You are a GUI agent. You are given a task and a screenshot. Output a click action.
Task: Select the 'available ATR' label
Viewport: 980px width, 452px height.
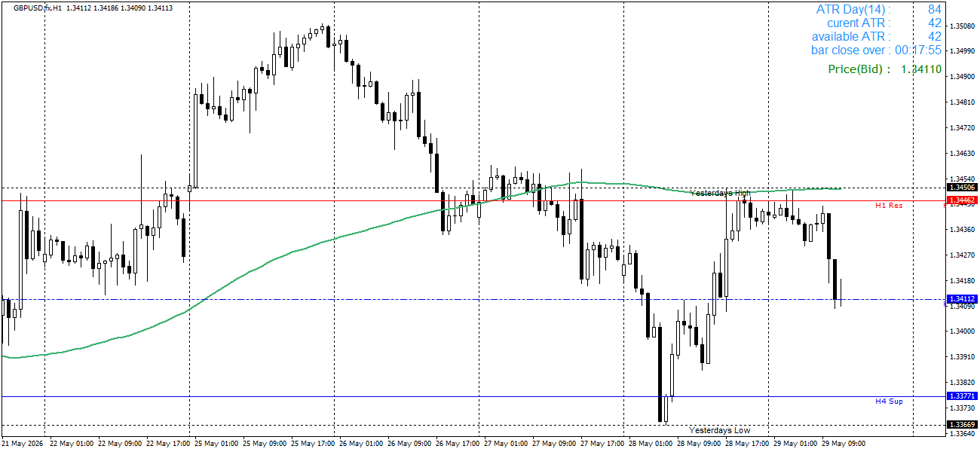coord(851,37)
